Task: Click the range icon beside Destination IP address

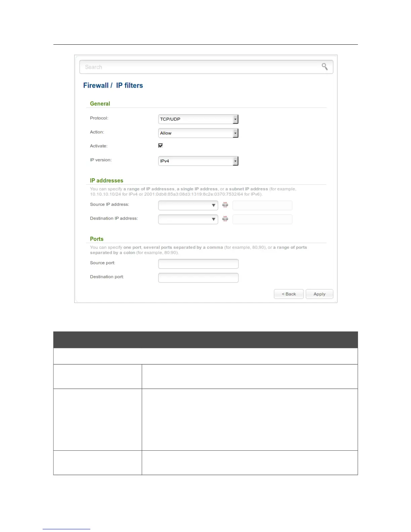Action: point(225,219)
